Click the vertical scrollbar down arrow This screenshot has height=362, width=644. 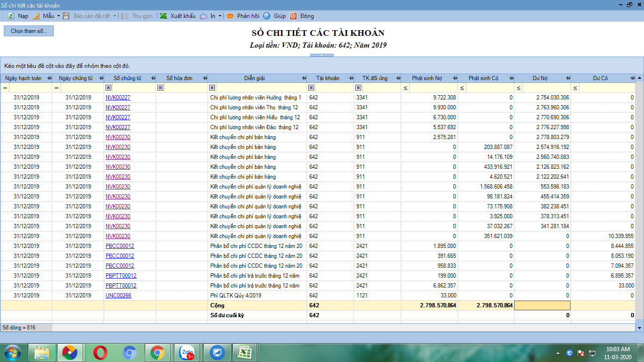pos(640,328)
